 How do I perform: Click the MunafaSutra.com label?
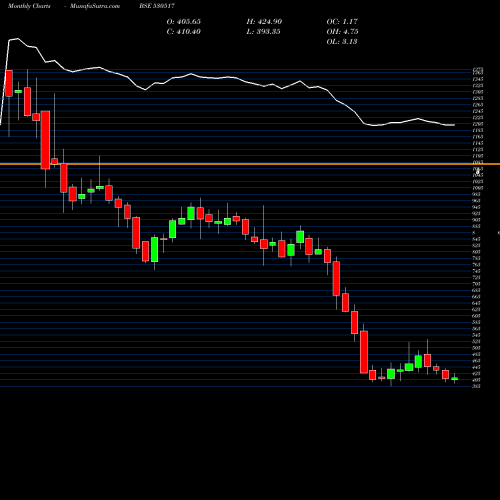point(95,6)
